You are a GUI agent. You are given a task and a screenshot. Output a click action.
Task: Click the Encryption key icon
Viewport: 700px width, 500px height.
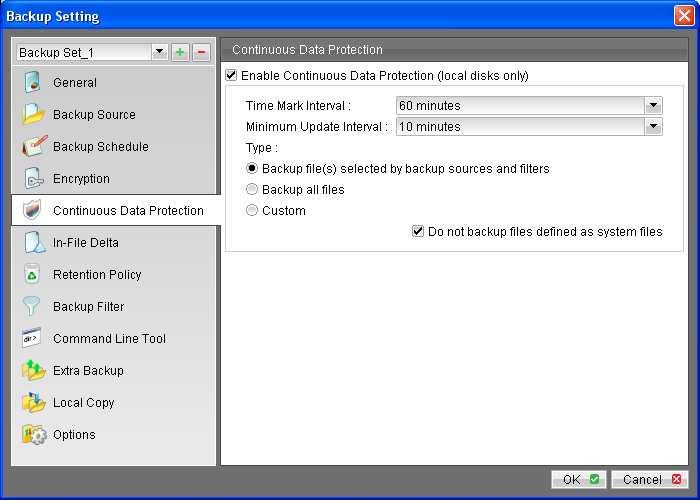coord(34,179)
